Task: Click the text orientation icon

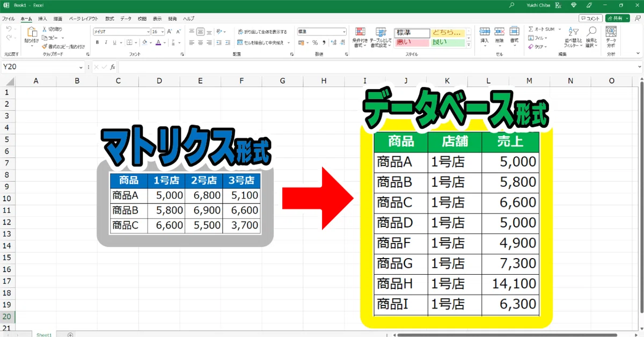Action: [x=219, y=32]
